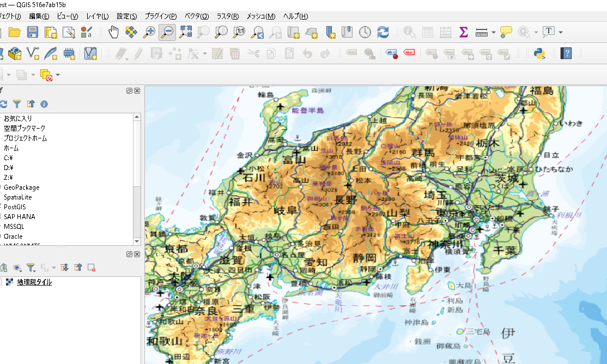Open the Temporal Controller clock panel

coord(365,32)
